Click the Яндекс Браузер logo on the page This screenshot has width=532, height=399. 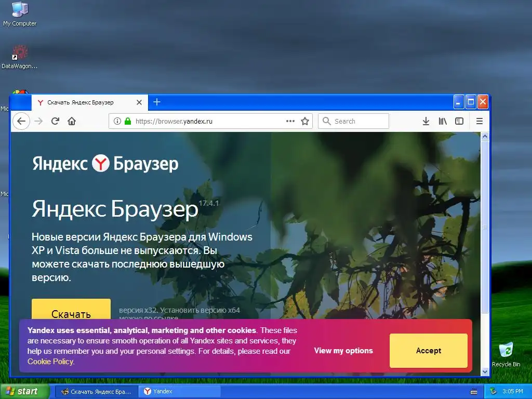[x=105, y=164]
